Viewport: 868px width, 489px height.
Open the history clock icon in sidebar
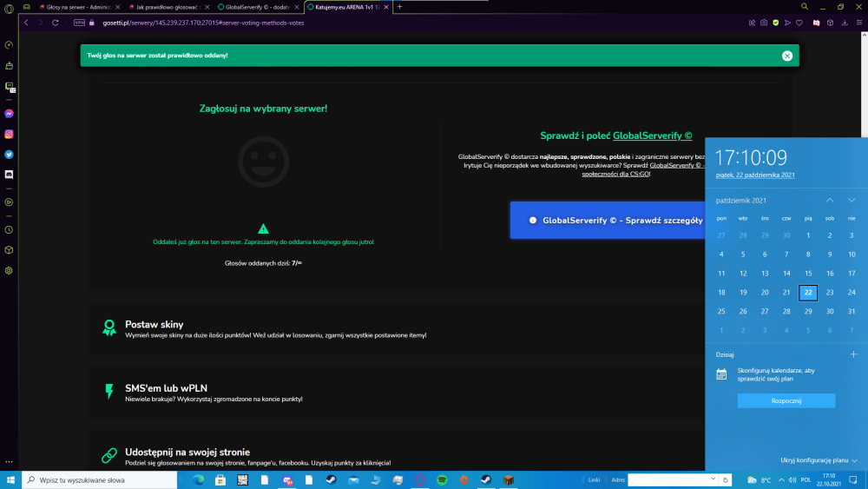pyautogui.click(x=9, y=230)
